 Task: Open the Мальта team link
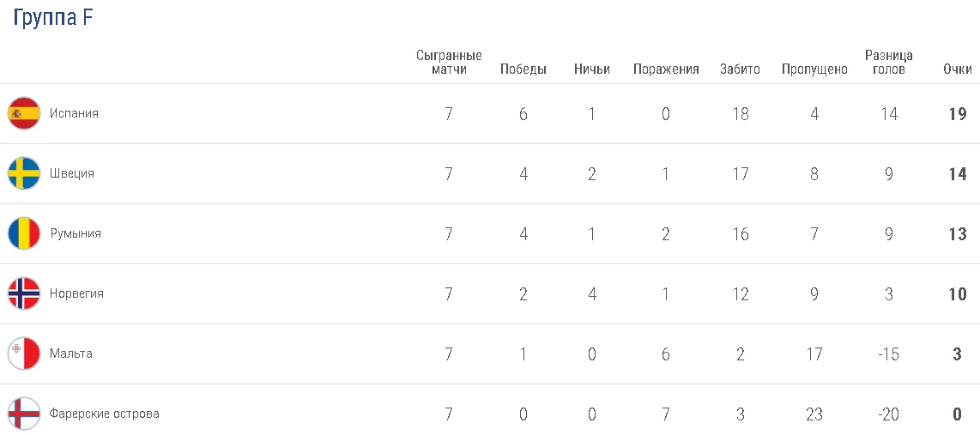71,353
